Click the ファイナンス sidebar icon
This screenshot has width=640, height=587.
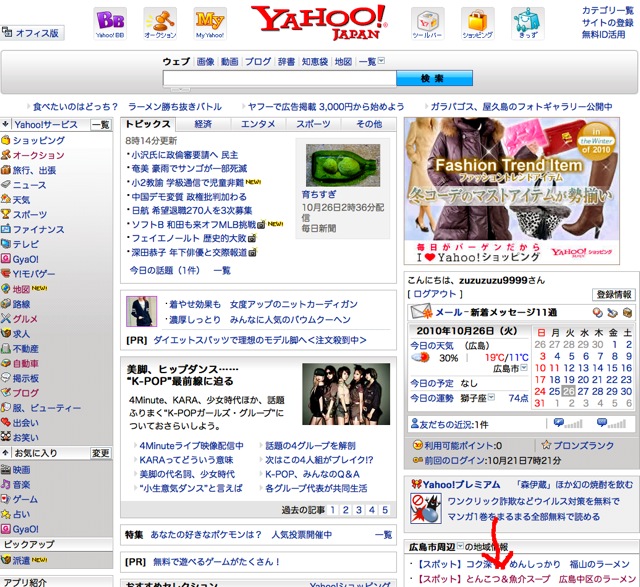(5, 229)
